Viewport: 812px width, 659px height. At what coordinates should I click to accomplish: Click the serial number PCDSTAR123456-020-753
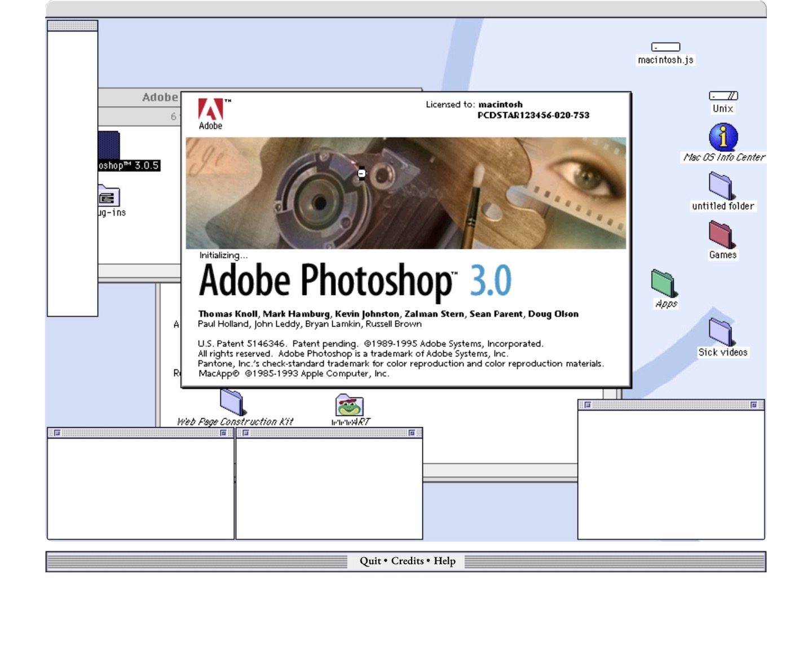[x=533, y=115]
